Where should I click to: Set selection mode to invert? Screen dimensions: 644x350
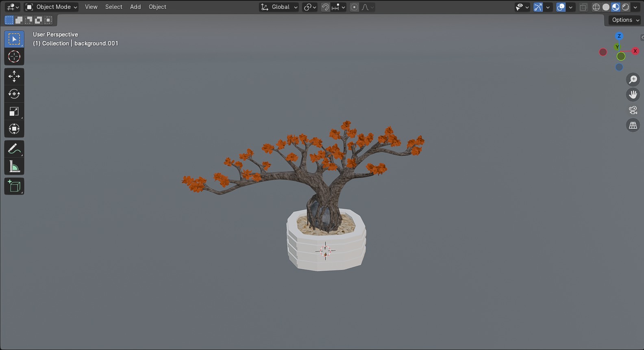(38, 20)
